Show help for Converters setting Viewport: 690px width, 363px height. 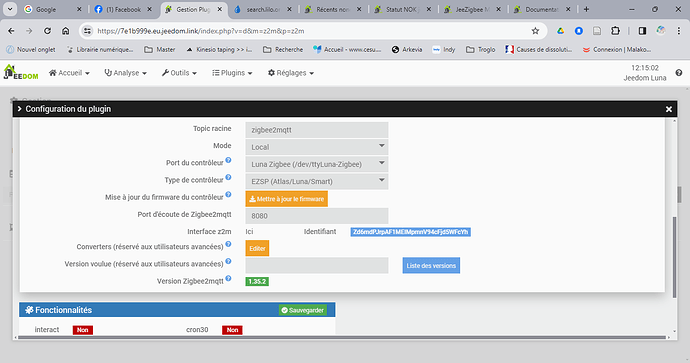click(x=228, y=244)
